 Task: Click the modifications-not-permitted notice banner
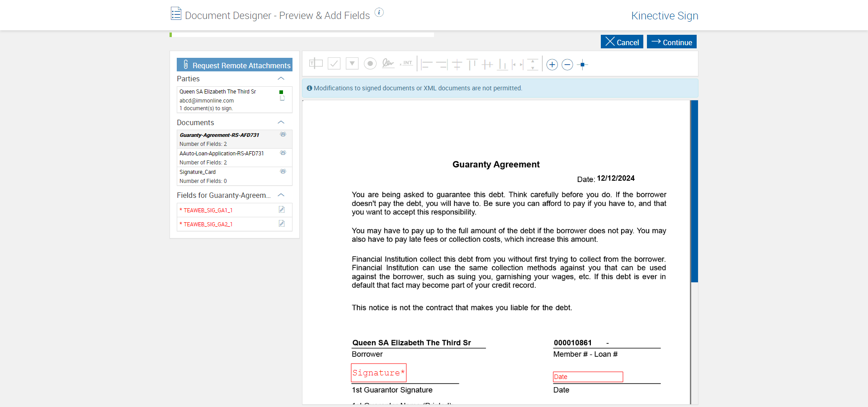coord(500,88)
